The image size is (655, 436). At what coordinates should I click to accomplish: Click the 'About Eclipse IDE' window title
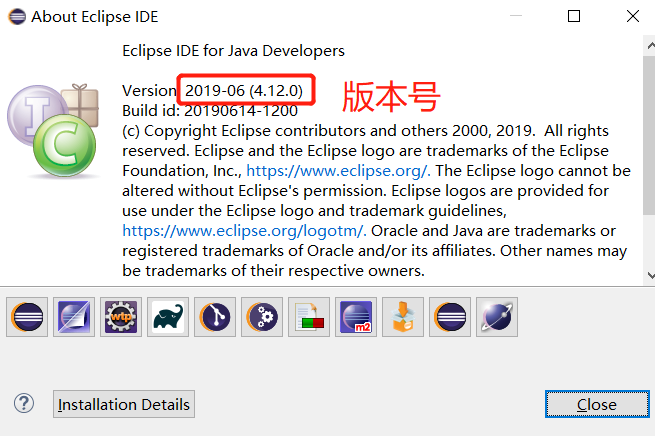coord(95,17)
